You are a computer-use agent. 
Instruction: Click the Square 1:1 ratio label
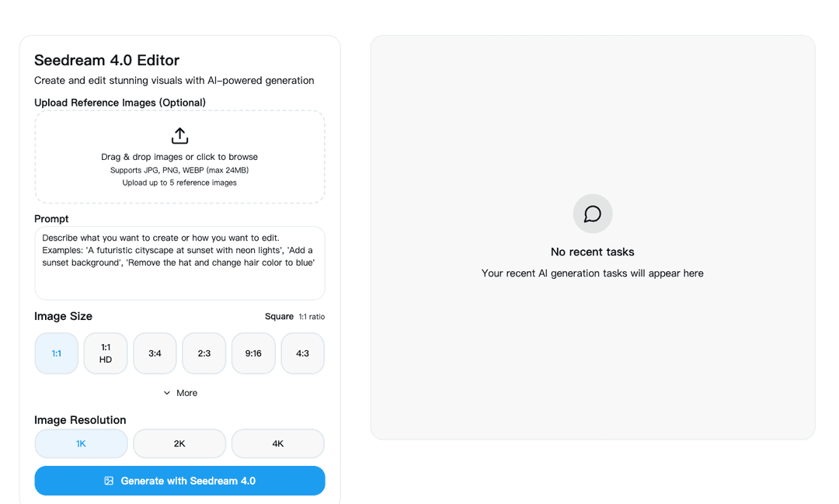(294, 316)
